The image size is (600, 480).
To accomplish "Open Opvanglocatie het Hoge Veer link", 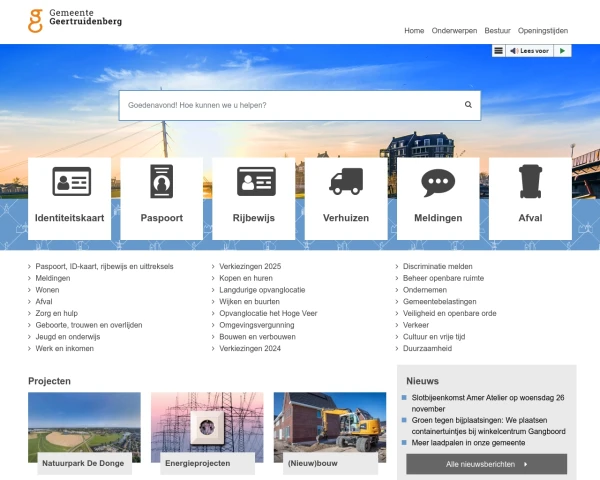I will click(x=268, y=313).
